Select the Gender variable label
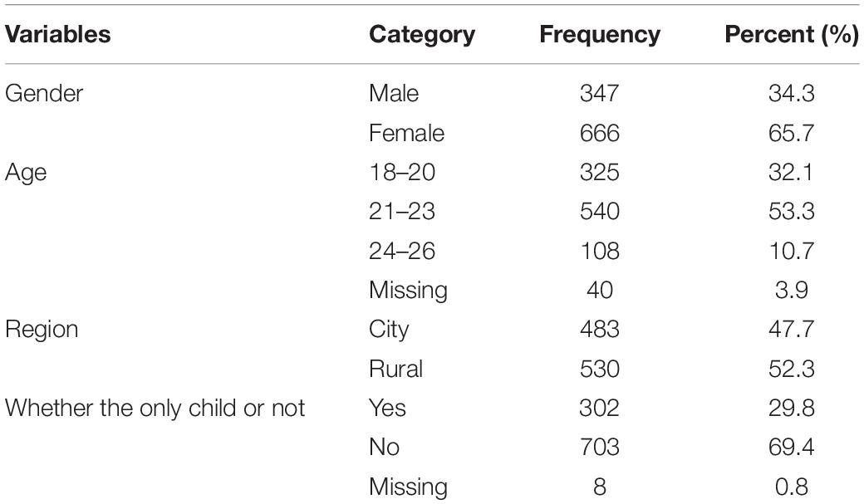 pyautogui.click(x=43, y=93)
